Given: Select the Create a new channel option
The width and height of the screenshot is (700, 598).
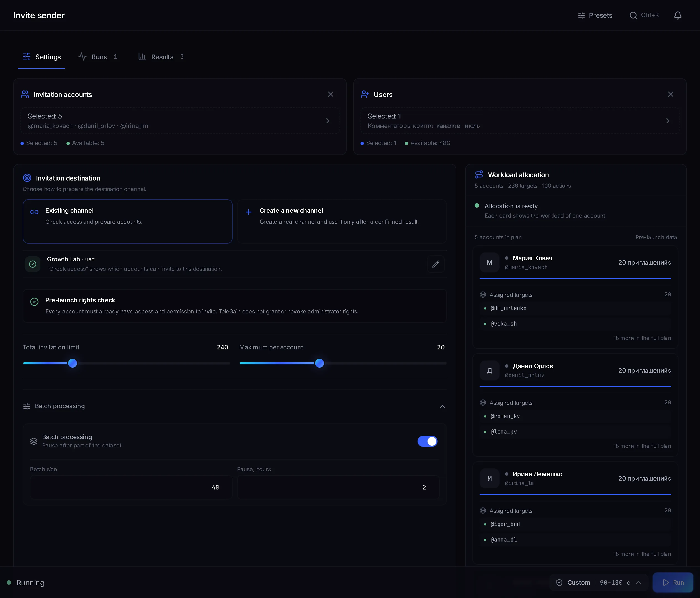Looking at the screenshot, I should pyautogui.click(x=341, y=221).
